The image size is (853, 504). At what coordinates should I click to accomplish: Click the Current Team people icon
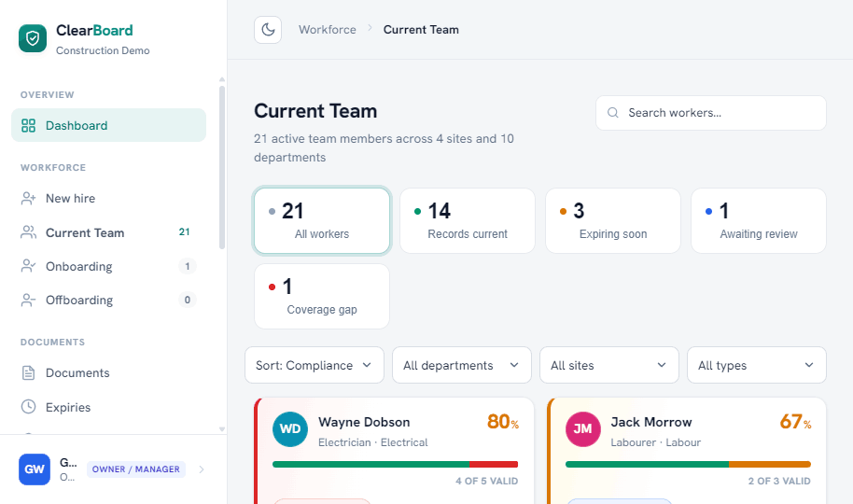tap(28, 232)
